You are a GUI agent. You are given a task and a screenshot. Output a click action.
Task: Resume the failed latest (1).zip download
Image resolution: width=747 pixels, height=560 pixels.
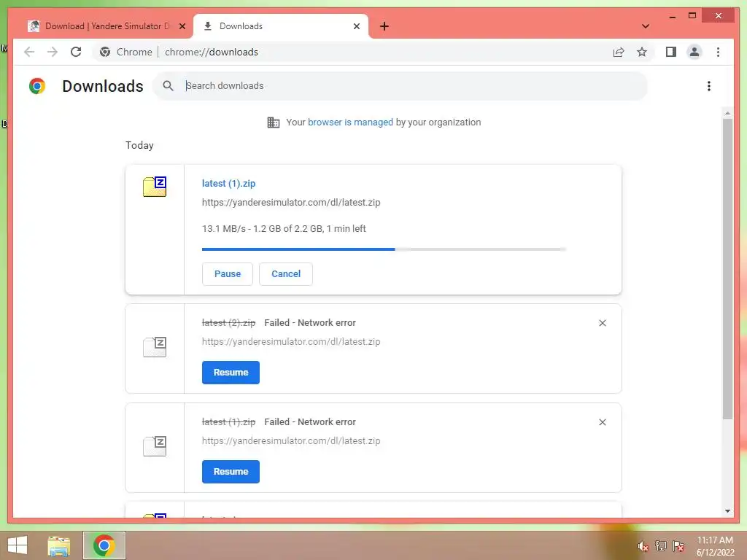click(x=231, y=472)
